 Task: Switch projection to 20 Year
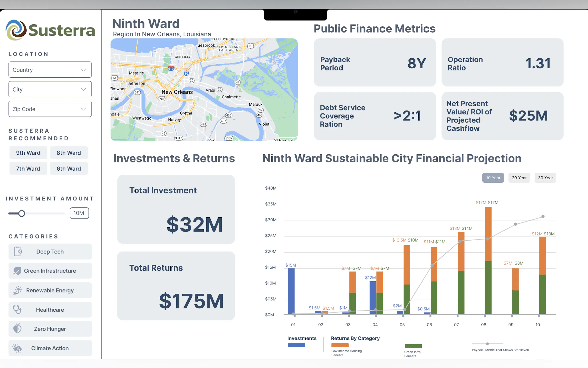pos(519,178)
